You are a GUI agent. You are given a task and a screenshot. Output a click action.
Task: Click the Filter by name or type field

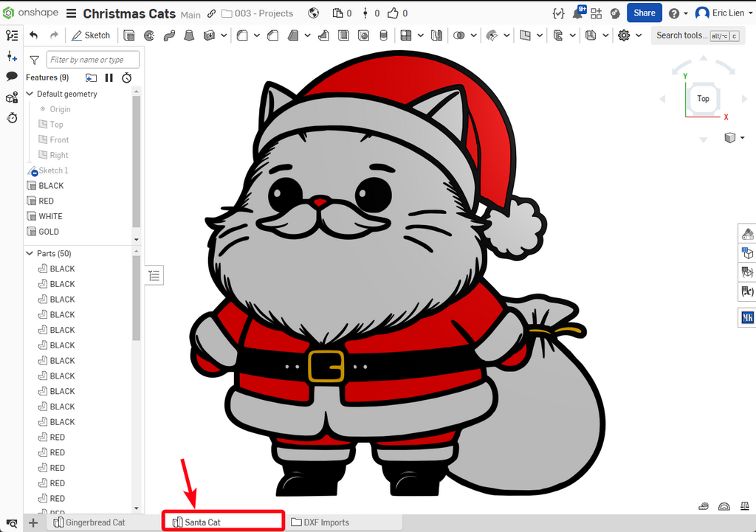pos(93,60)
